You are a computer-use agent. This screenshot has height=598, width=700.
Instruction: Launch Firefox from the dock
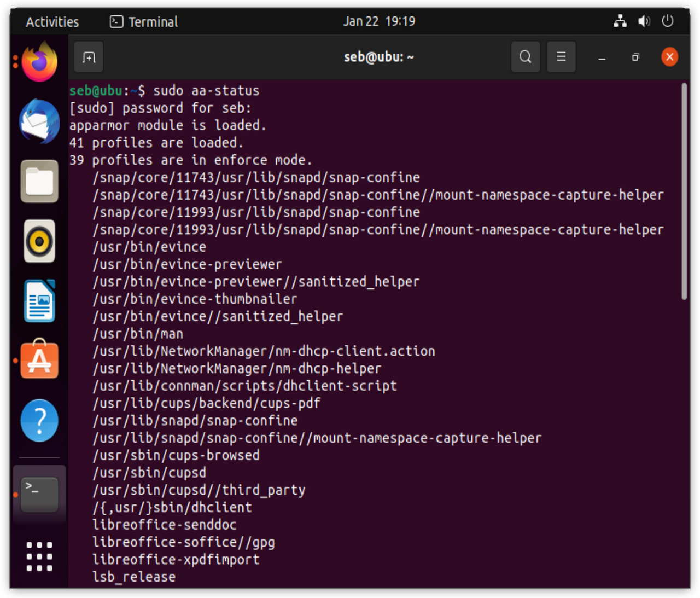(x=39, y=63)
